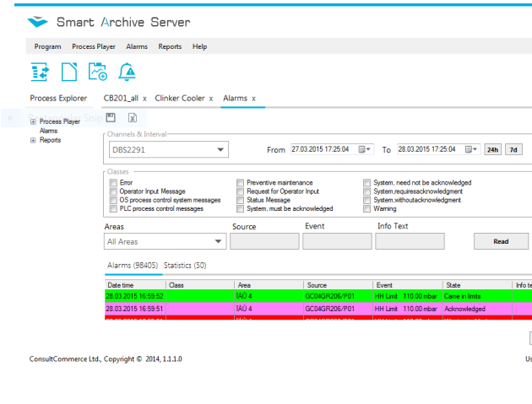
Task: Set interval with the 24h button
Action: pyautogui.click(x=492, y=149)
